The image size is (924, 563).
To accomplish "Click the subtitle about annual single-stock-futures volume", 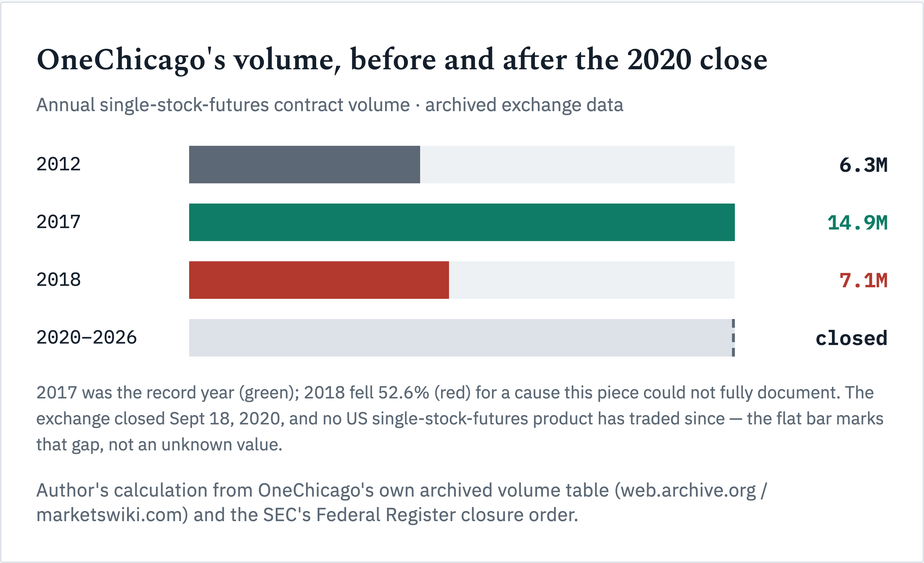I will pyautogui.click(x=330, y=105).
